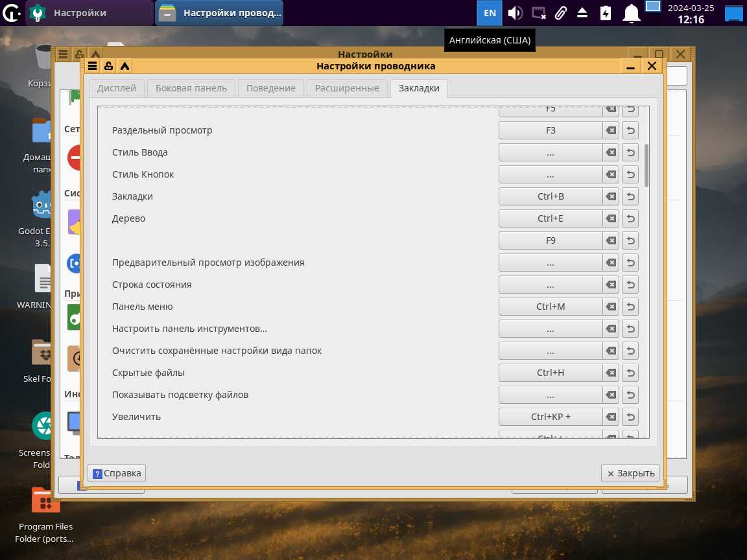Viewport: 747px width, 560px height.
Task: Open the Расширенные tab
Action: coord(347,88)
